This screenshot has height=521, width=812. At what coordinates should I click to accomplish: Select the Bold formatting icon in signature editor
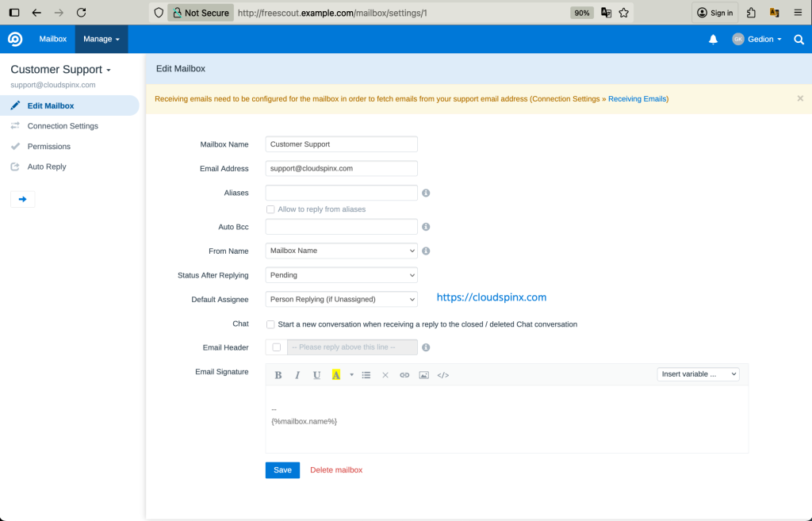pos(278,374)
